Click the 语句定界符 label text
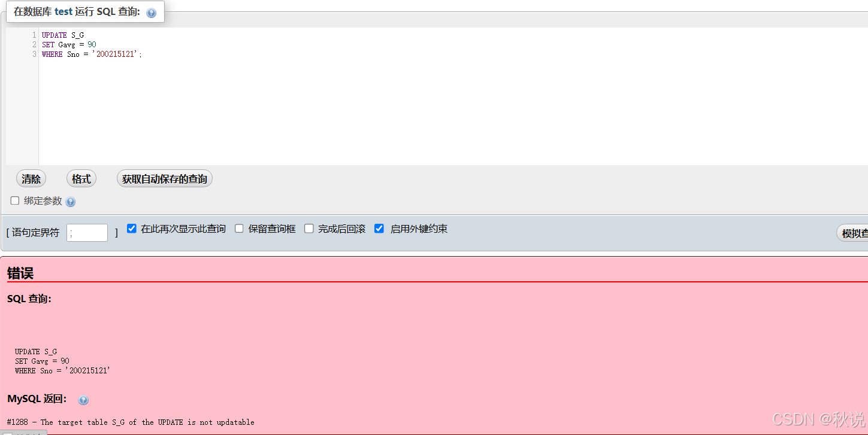This screenshot has height=435, width=868. [x=36, y=233]
